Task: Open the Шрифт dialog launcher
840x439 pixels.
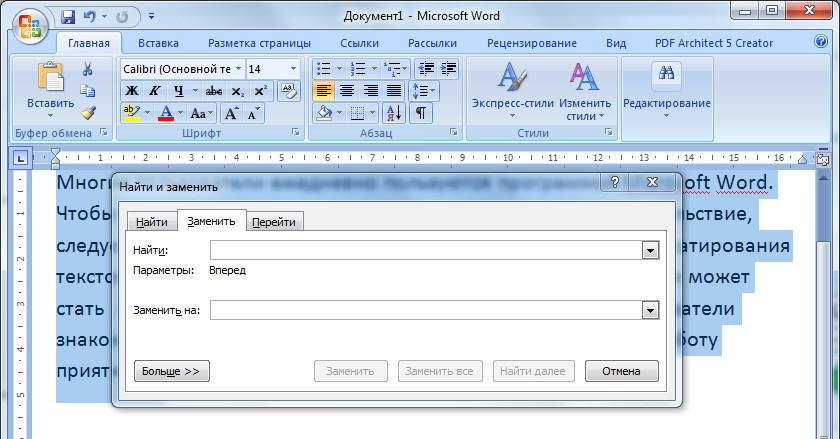Action: 296,132
